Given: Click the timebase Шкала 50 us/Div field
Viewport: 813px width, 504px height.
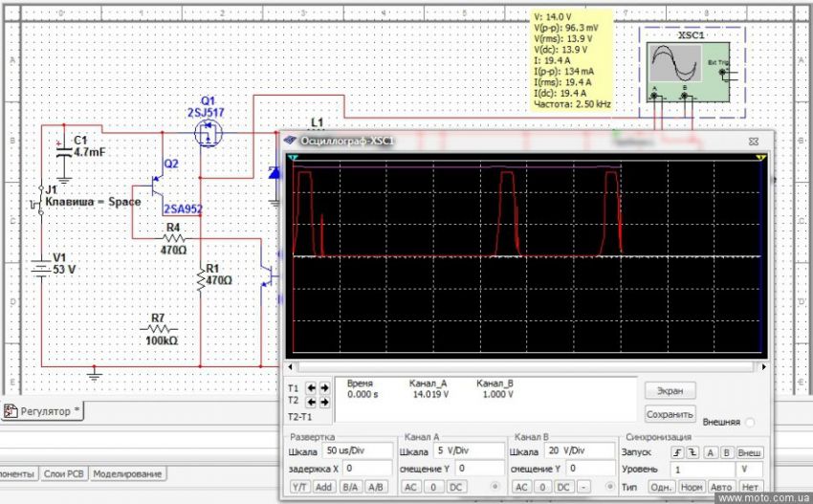Looking at the screenshot, I should [x=356, y=451].
